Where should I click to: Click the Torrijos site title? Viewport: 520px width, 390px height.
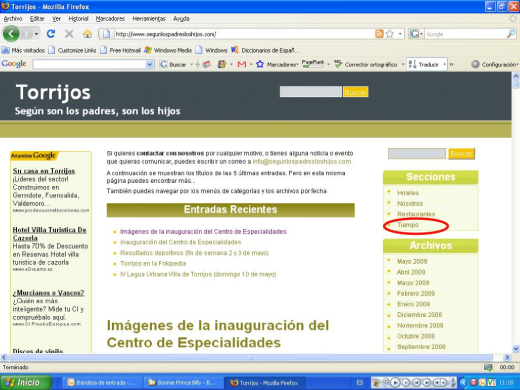pyautogui.click(x=53, y=92)
